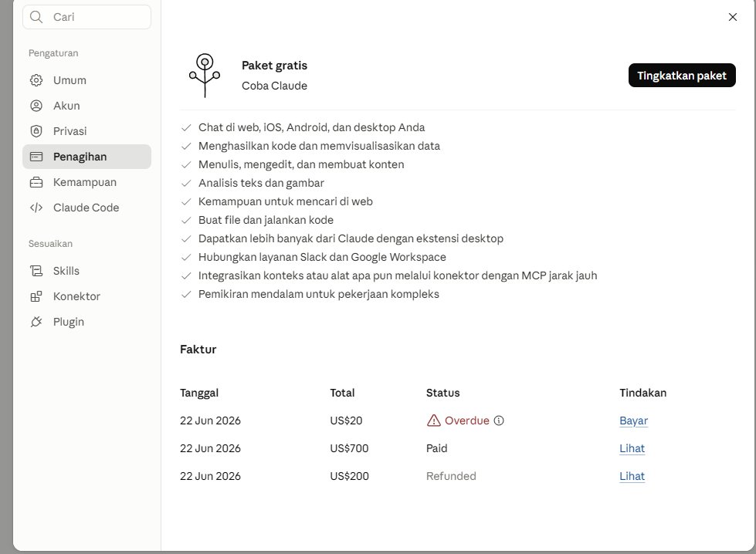Click Lihat for the US$700 invoice
The image size is (756, 554).
(x=632, y=448)
